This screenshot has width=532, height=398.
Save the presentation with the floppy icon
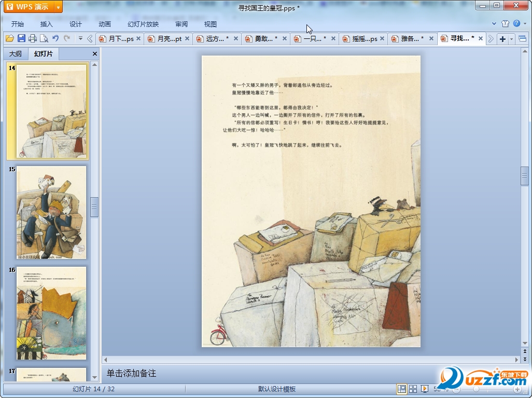tap(21, 38)
